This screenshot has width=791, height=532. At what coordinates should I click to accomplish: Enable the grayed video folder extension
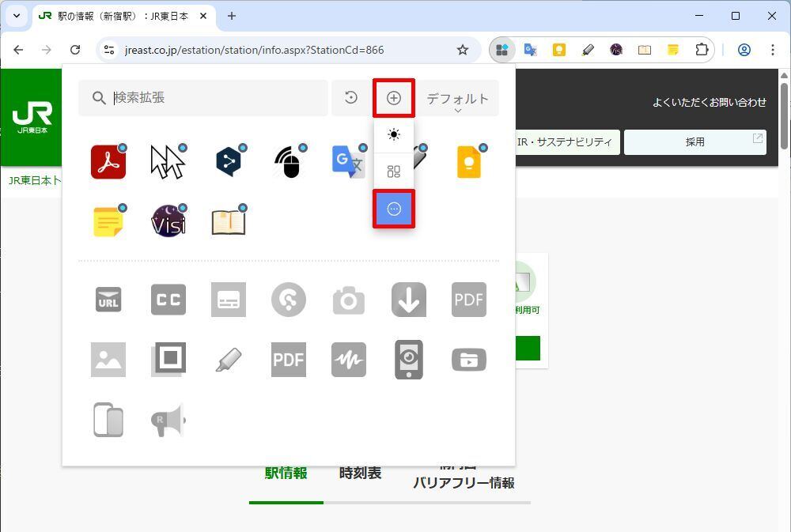[x=468, y=360]
